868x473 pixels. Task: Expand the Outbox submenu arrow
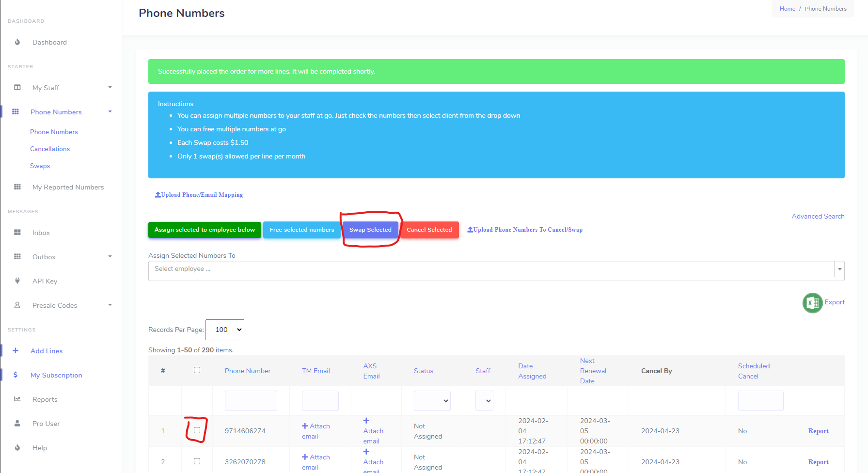[x=110, y=257]
